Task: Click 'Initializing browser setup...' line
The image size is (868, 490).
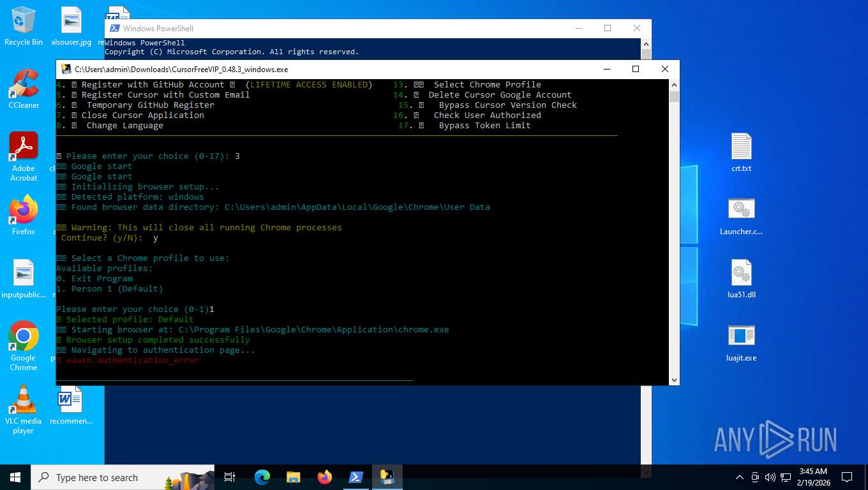Action: [138, 187]
